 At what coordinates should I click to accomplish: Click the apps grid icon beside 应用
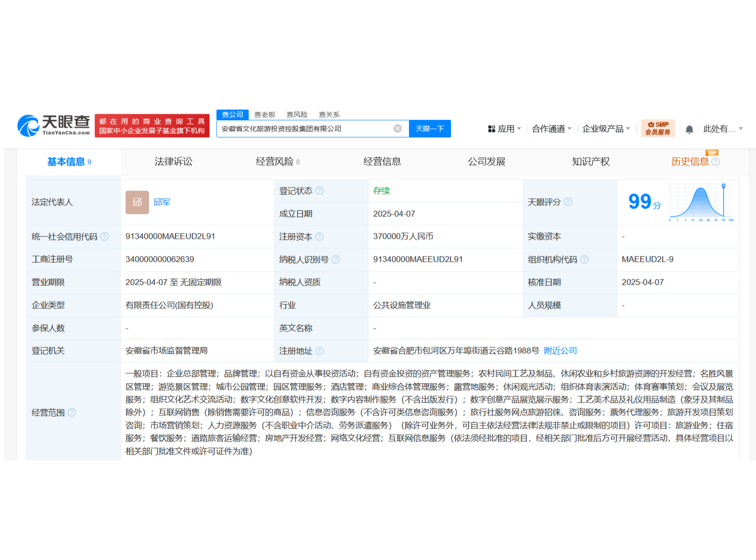click(x=492, y=129)
